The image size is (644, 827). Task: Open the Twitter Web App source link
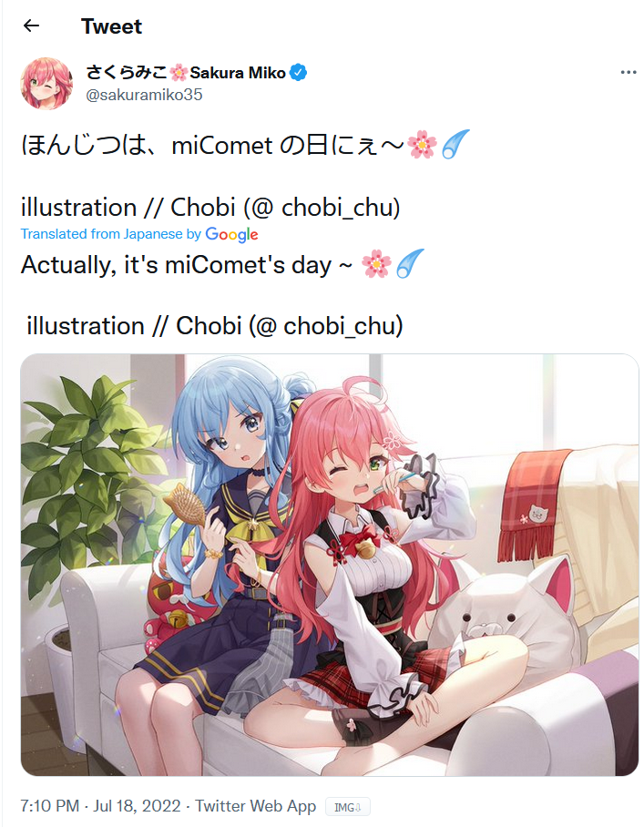(x=255, y=806)
